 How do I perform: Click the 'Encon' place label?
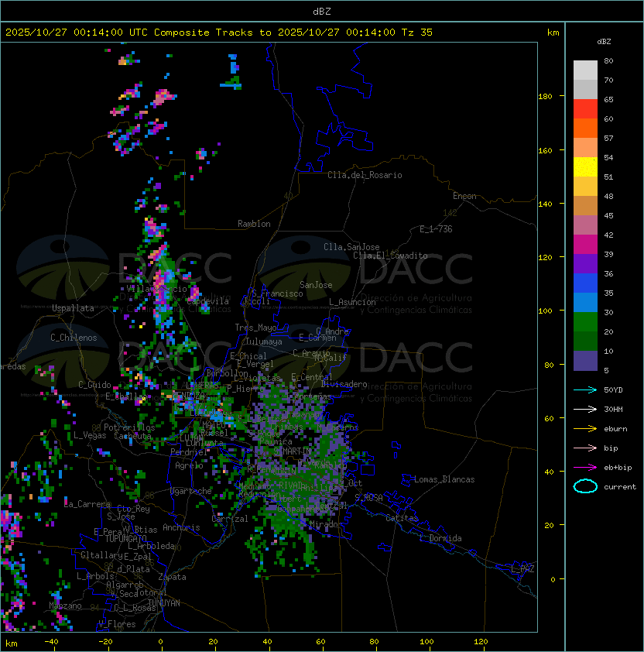click(x=464, y=196)
